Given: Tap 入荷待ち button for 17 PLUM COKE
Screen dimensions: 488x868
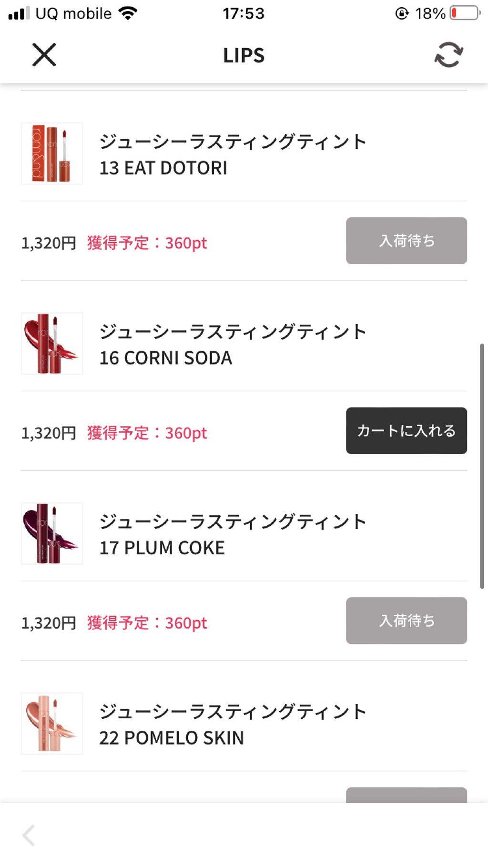Looking at the screenshot, I should [406, 621].
